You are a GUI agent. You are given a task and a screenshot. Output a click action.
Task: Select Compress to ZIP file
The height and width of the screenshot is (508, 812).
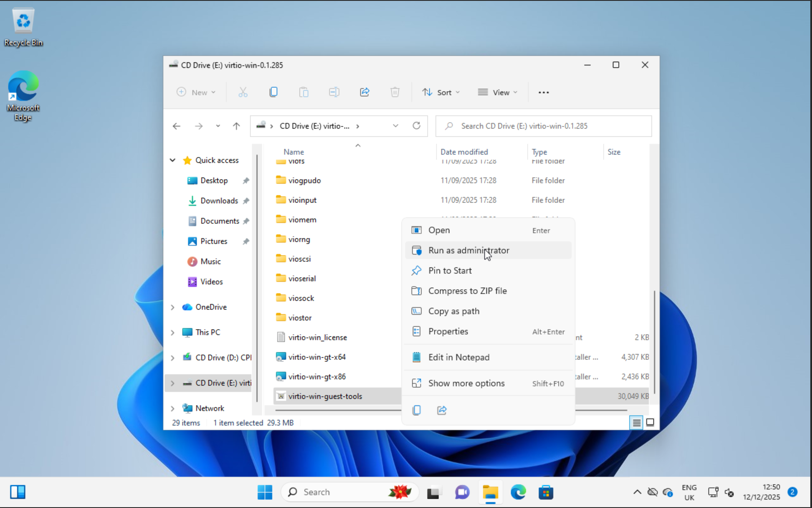point(488,291)
